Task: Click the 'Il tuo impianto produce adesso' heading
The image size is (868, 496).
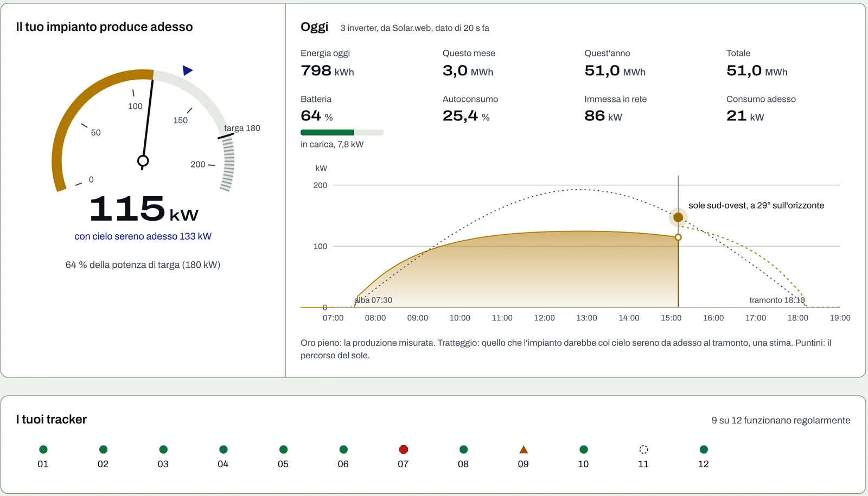Action: click(104, 27)
